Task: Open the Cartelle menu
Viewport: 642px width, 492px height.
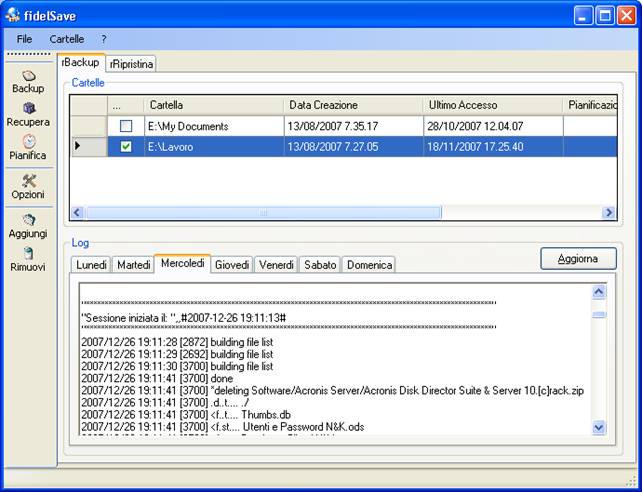Action: pyautogui.click(x=67, y=39)
